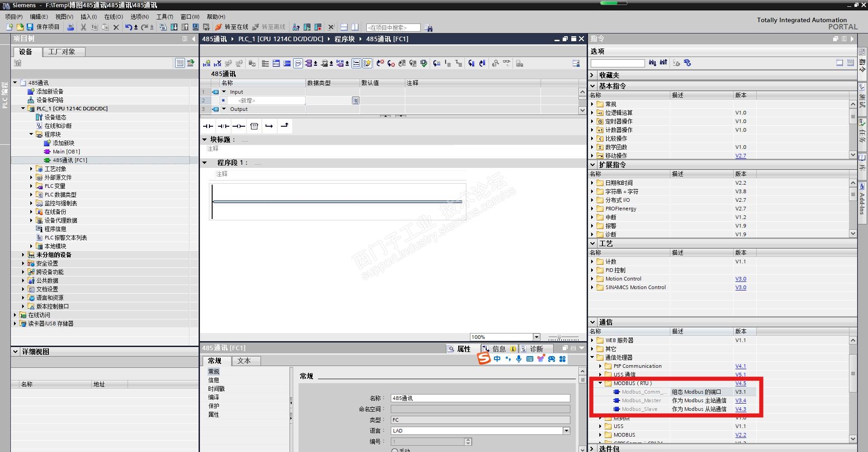Open version link V4.5 for MODBUS (RTU)
Viewport: 868px width, 452px height.
740,383
